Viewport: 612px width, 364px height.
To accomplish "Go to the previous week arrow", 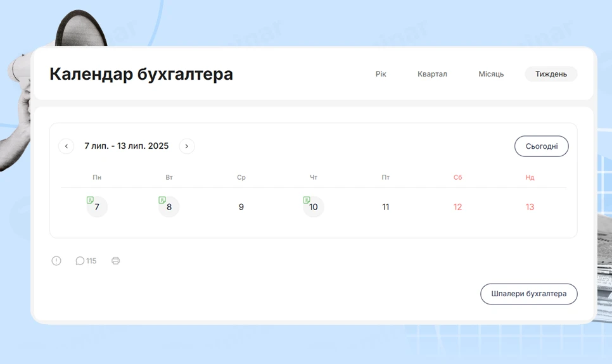I will click(x=67, y=146).
